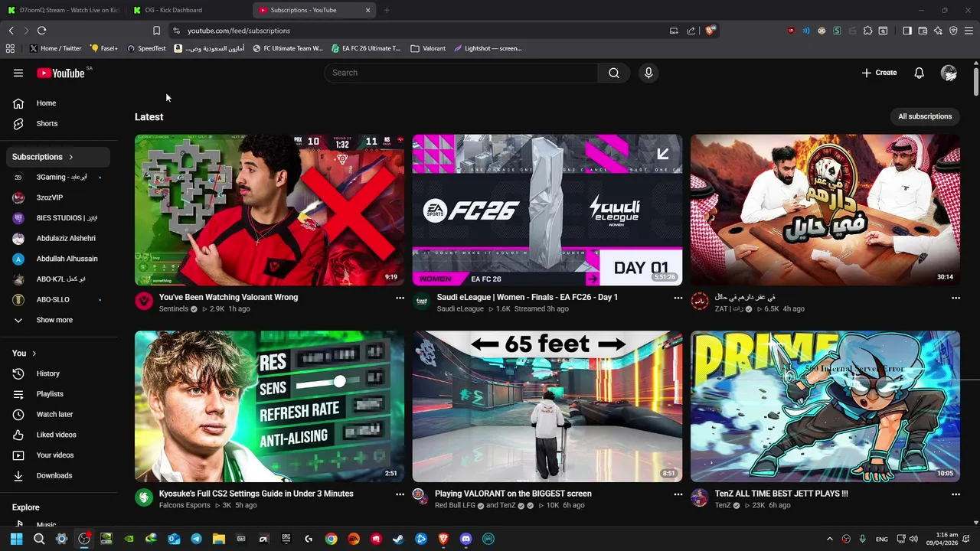The width and height of the screenshot is (980, 551).
Task: Switch to the D7oomQ Stream Kick tab
Action: 63,10
